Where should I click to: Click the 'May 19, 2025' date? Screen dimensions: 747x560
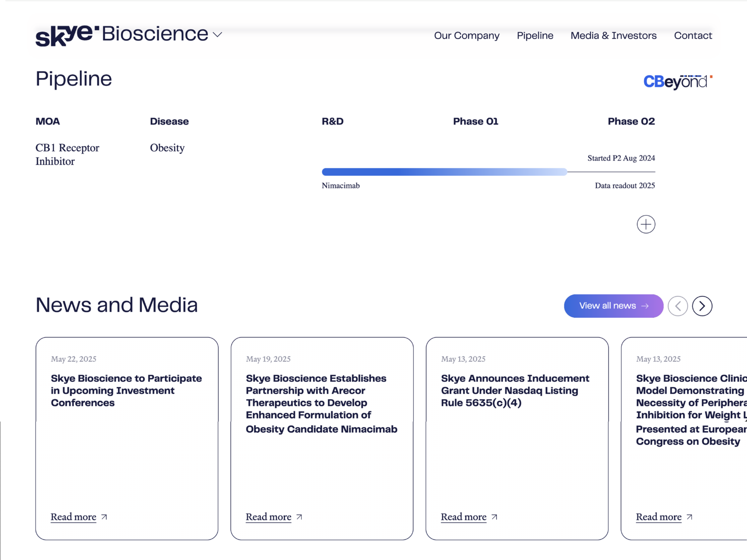click(x=268, y=359)
